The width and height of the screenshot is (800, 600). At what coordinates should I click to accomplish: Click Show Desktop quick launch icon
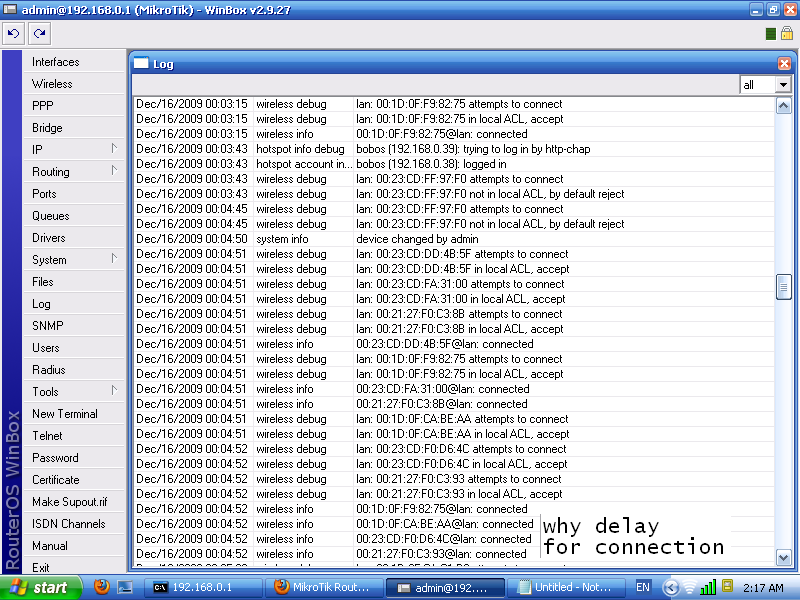(x=125, y=587)
